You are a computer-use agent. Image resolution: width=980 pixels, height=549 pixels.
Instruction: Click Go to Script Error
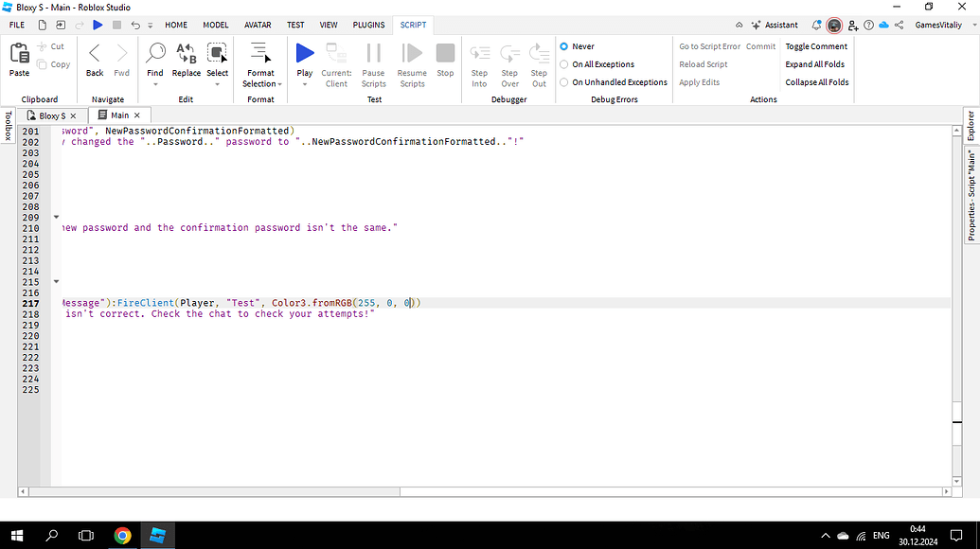(x=709, y=46)
